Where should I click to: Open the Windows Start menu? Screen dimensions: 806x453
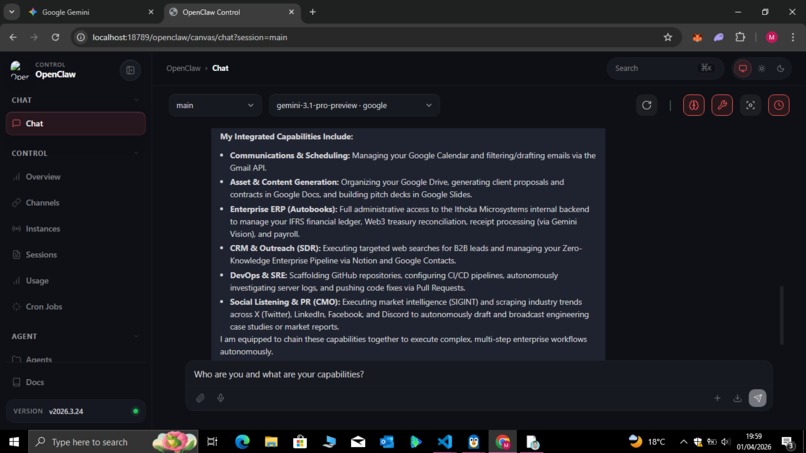[14, 442]
